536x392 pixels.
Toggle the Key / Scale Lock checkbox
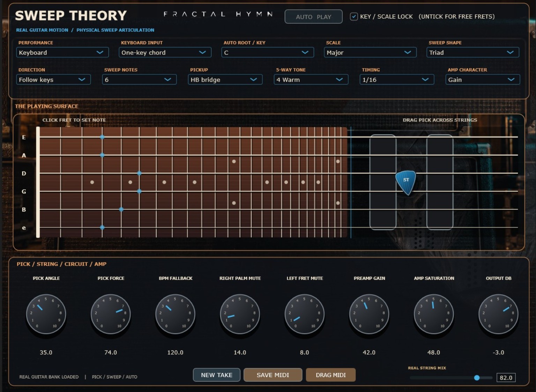coord(354,16)
